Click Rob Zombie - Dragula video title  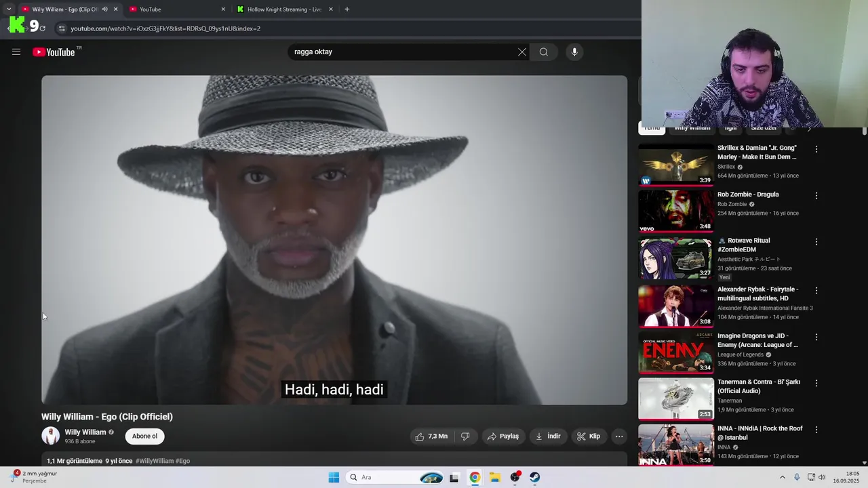748,195
